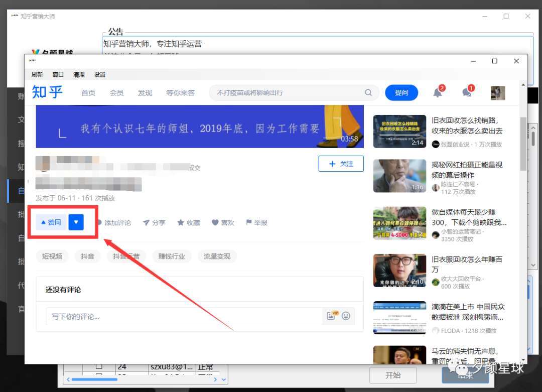This screenshot has height=392, width=542.
Task: Open the 做自媒体每天最少赚300 video thumbnail
Action: (399, 223)
